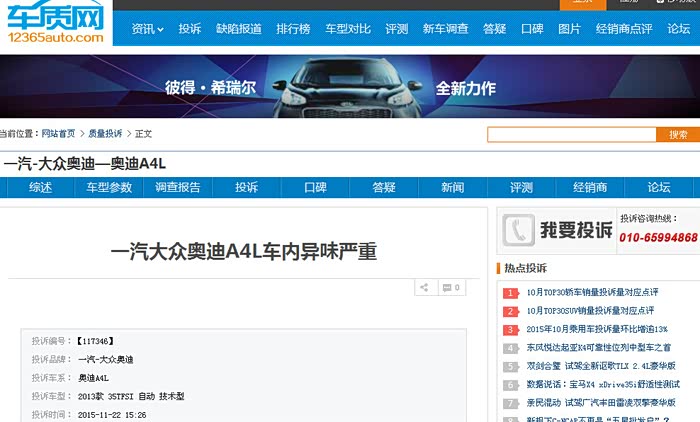Viewport: 700px width, 422px height.
Task: Click the article headline 一汽大众奥迪A4L车内异味严重
Action: 244,251
